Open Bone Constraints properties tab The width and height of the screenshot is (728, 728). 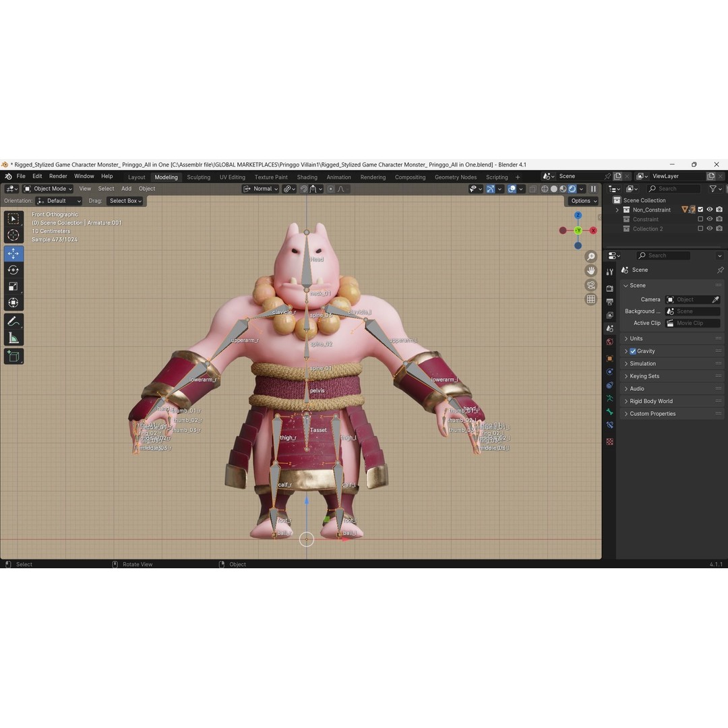click(609, 425)
